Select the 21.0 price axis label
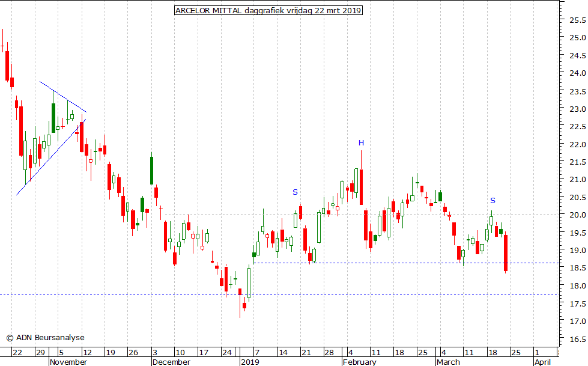This screenshot has width=588, height=366. tap(578, 180)
